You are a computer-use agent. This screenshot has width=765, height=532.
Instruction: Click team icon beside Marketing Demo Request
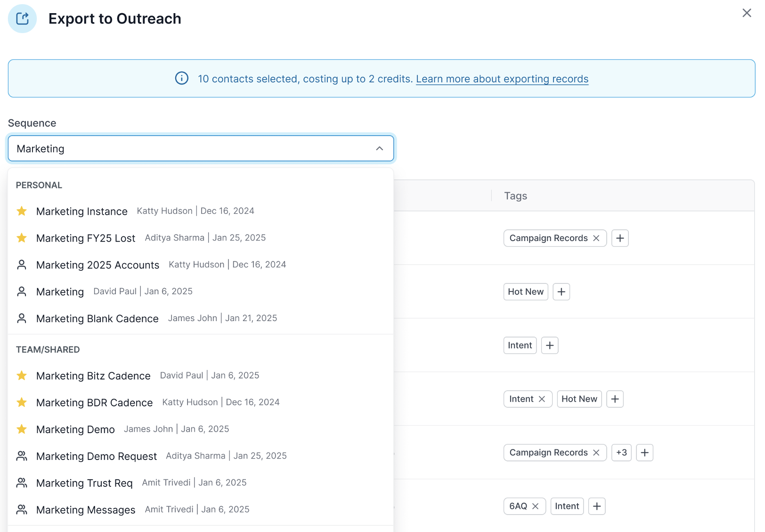(22, 456)
